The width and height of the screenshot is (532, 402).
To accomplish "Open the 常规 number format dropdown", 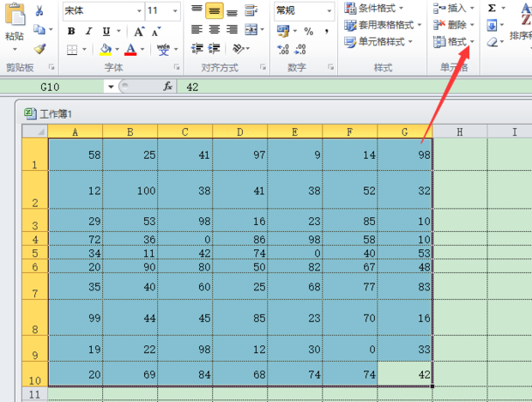I will click(x=329, y=11).
